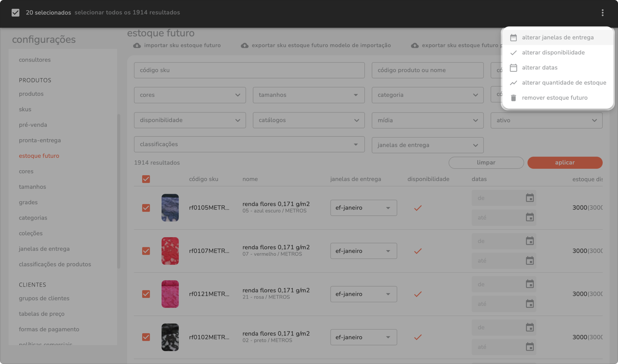The width and height of the screenshot is (618, 364).
Task: Open calendar icon in first row 'de' field
Action: (x=530, y=198)
